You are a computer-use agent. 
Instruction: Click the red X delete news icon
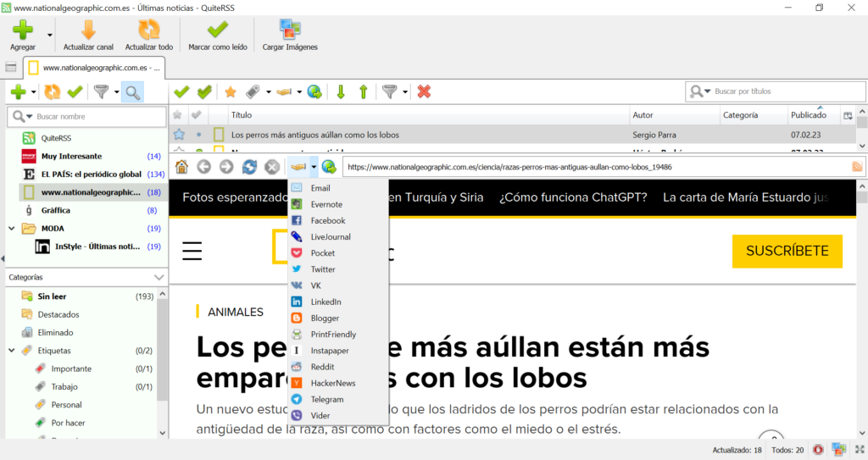coord(424,91)
